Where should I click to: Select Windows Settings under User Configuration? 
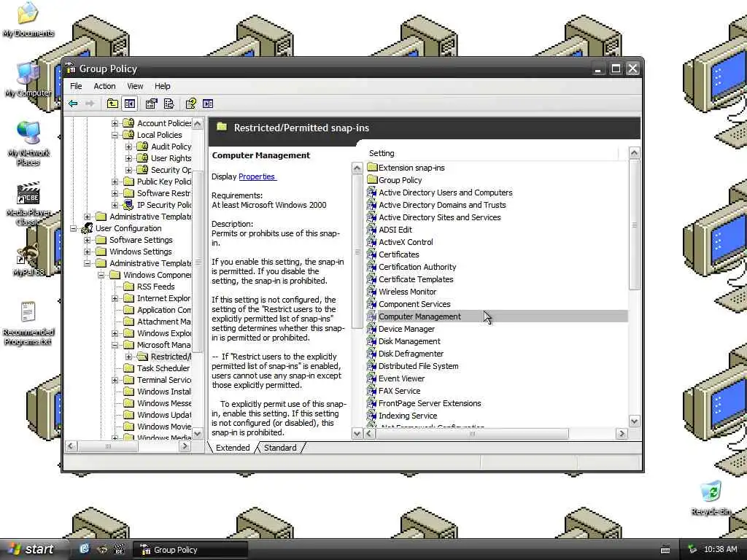[141, 252]
